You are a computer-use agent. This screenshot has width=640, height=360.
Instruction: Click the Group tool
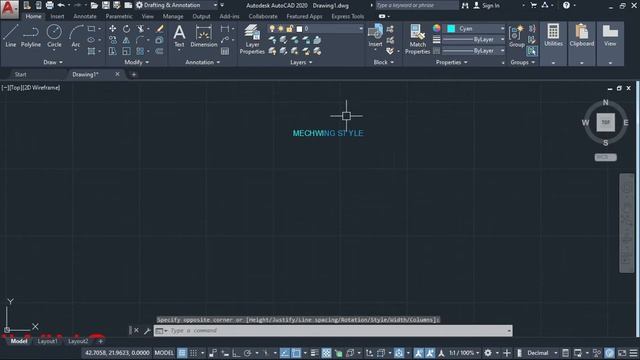(x=517, y=36)
